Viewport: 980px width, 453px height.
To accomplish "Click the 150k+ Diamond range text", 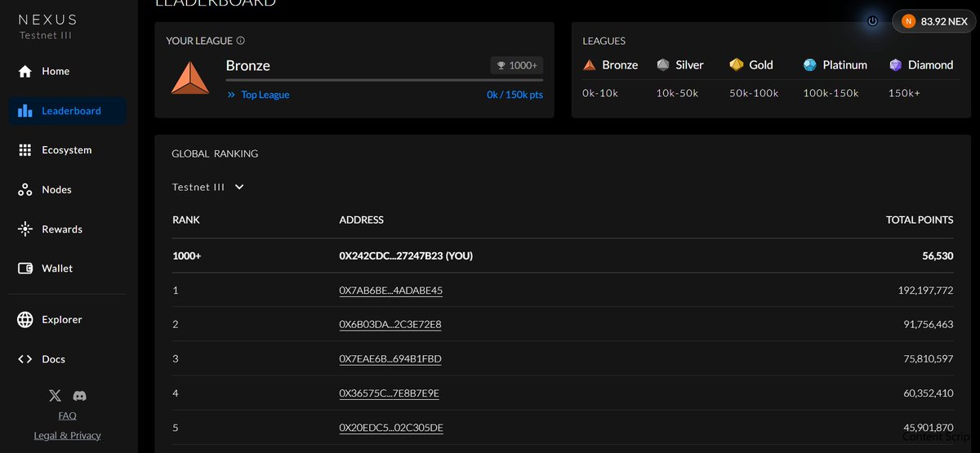I will tap(904, 93).
